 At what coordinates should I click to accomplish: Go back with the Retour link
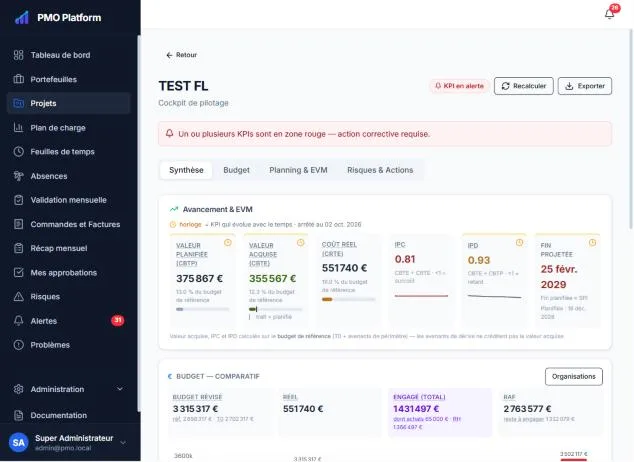pyautogui.click(x=182, y=55)
